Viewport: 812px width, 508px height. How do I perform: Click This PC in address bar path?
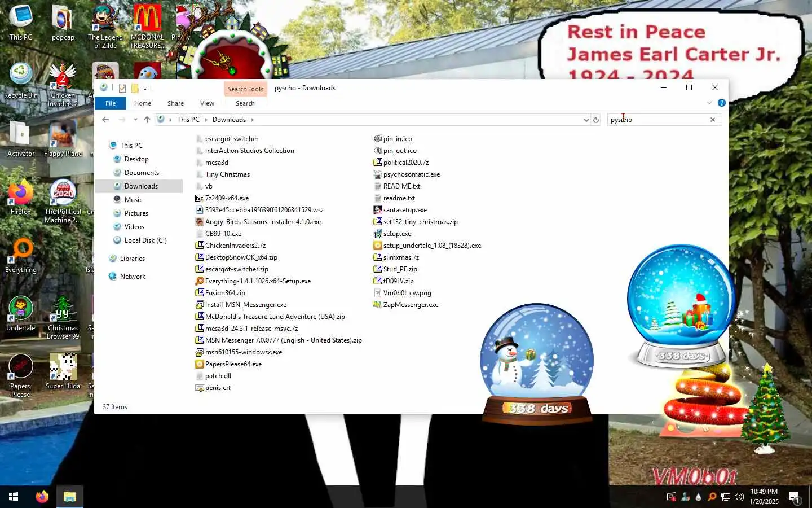(188, 120)
